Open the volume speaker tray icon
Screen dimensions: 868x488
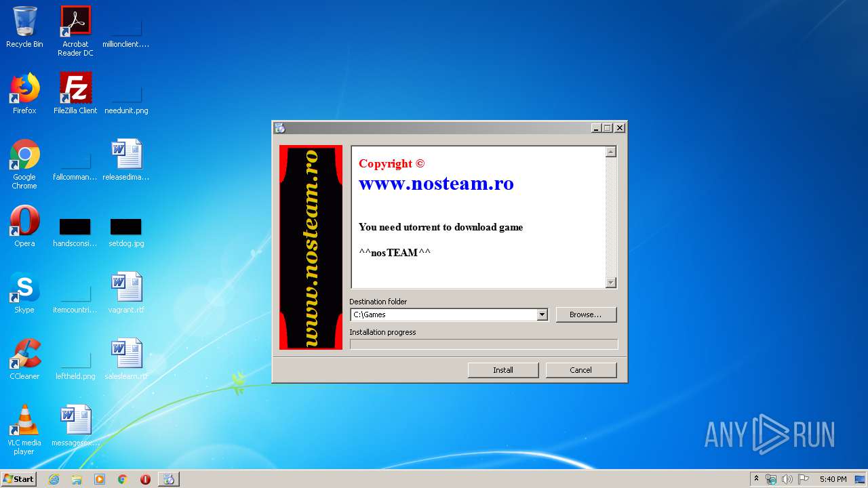tap(787, 479)
